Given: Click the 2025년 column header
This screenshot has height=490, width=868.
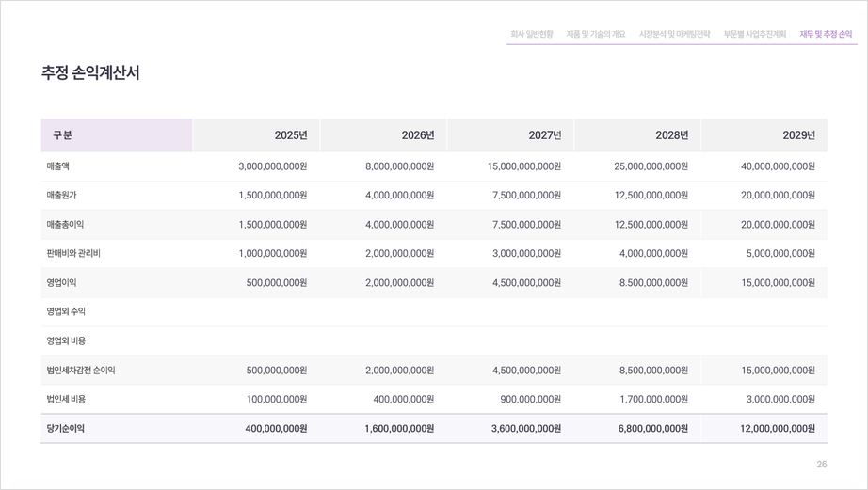Looking at the screenshot, I should 256,134.
